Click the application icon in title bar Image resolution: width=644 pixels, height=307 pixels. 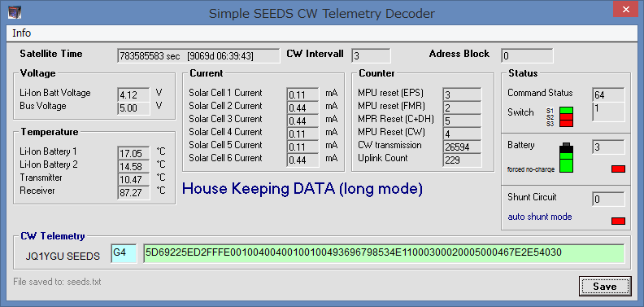[15, 12]
